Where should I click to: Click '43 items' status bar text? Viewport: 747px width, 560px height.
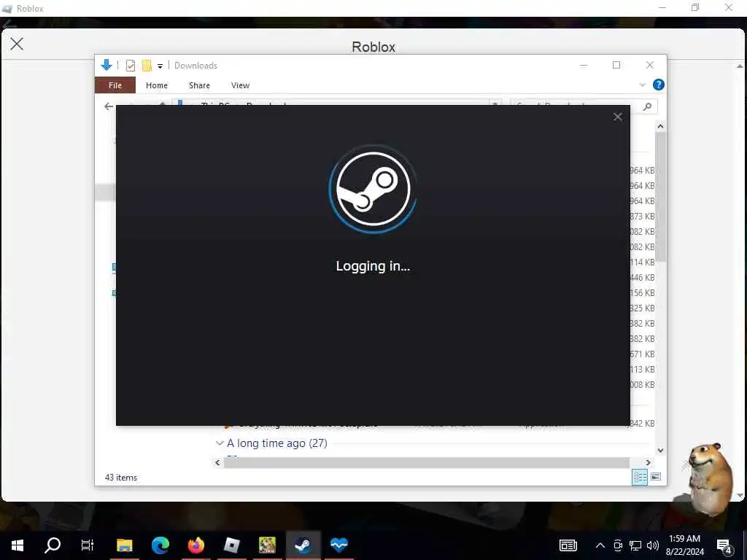[x=121, y=477]
